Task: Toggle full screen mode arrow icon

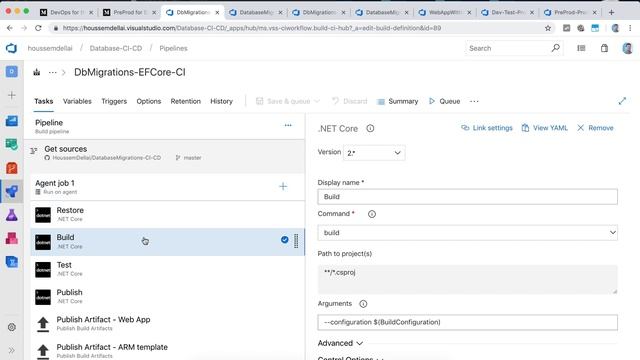Action: coord(622,101)
